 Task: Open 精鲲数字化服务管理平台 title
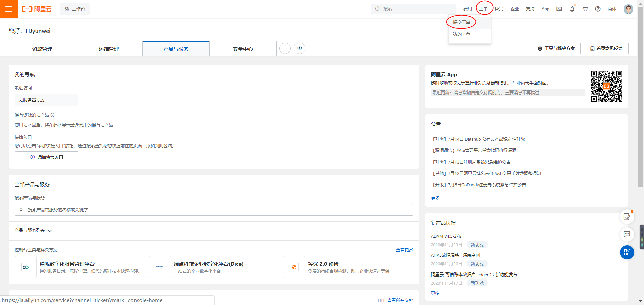point(67,264)
